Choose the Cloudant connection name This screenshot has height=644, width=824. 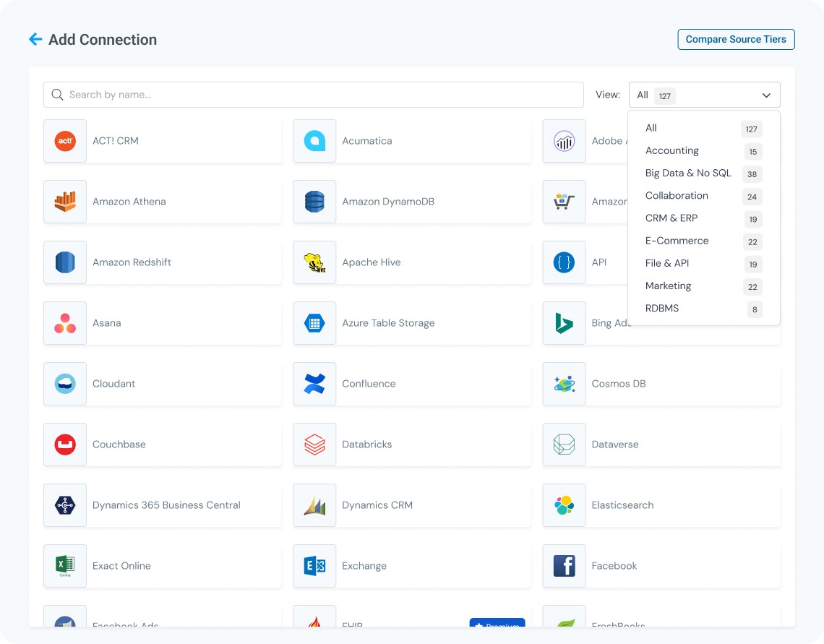click(113, 384)
